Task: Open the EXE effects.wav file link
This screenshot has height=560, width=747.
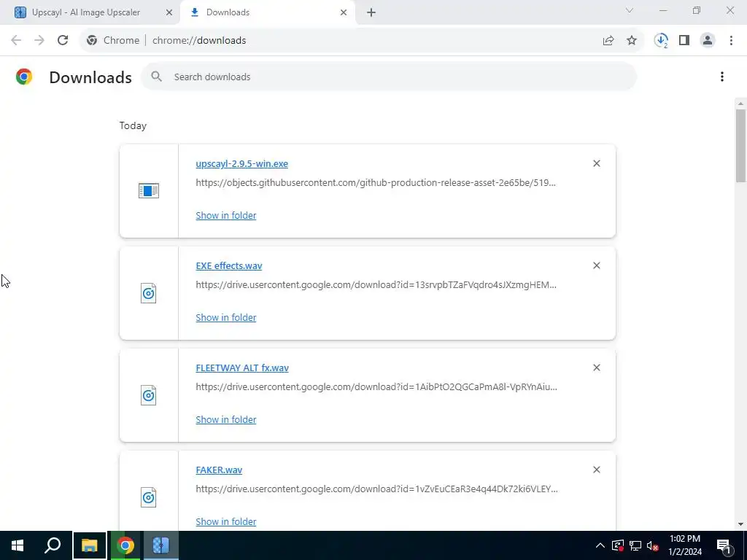Action: coord(228,265)
